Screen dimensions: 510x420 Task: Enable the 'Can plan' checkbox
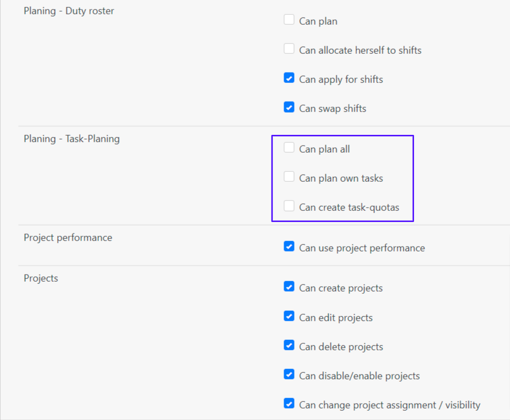coord(289,20)
